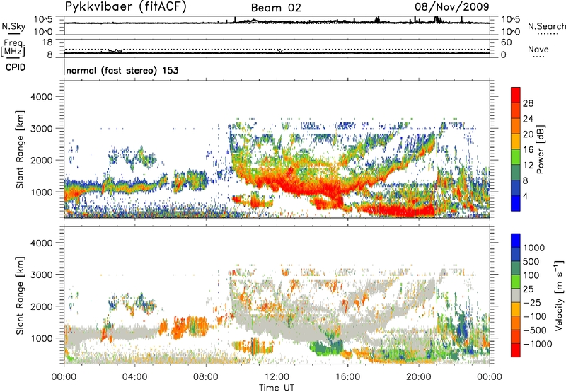
Task: Click the date '08/Nov/2009'
Action: pos(452,6)
